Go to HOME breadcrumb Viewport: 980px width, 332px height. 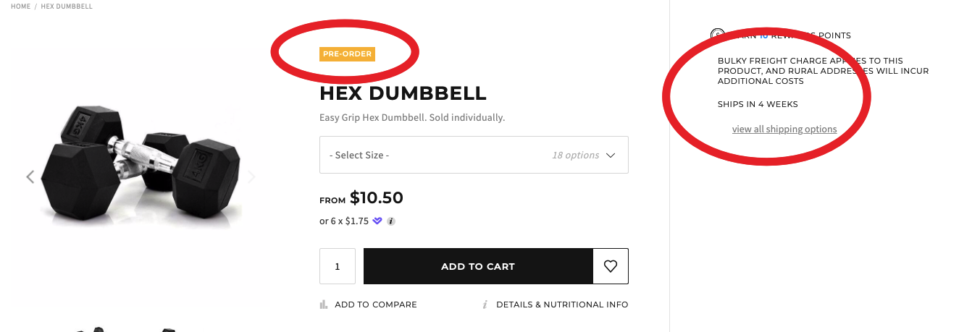[x=20, y=7]
